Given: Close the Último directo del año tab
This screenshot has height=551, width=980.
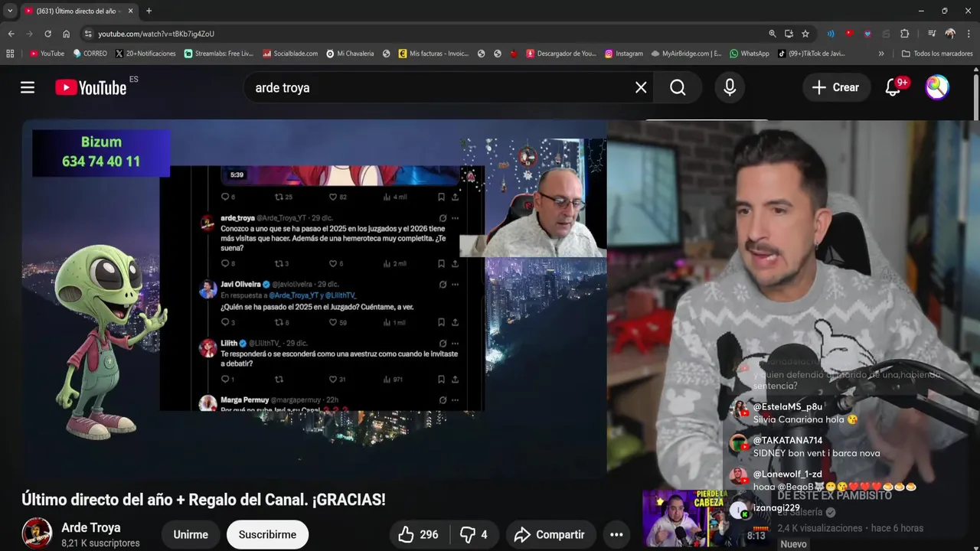Looking at the screenshot, I should (x=129, y=11).
